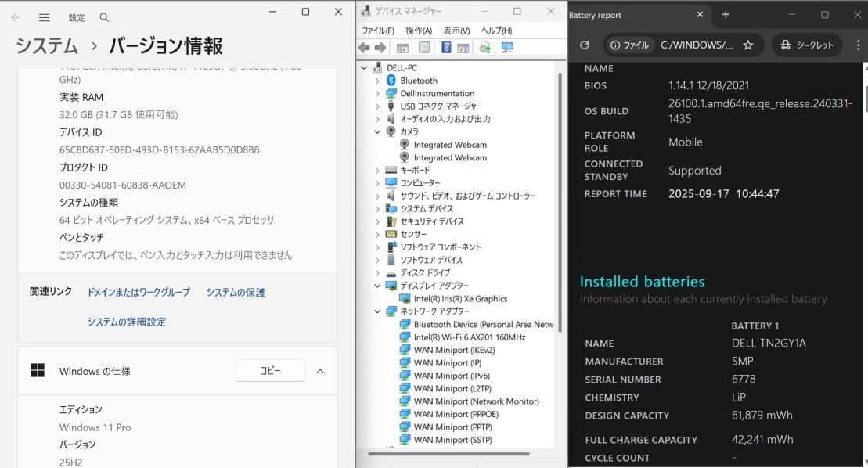Collapse the カメラ device category

pos(377,131)
